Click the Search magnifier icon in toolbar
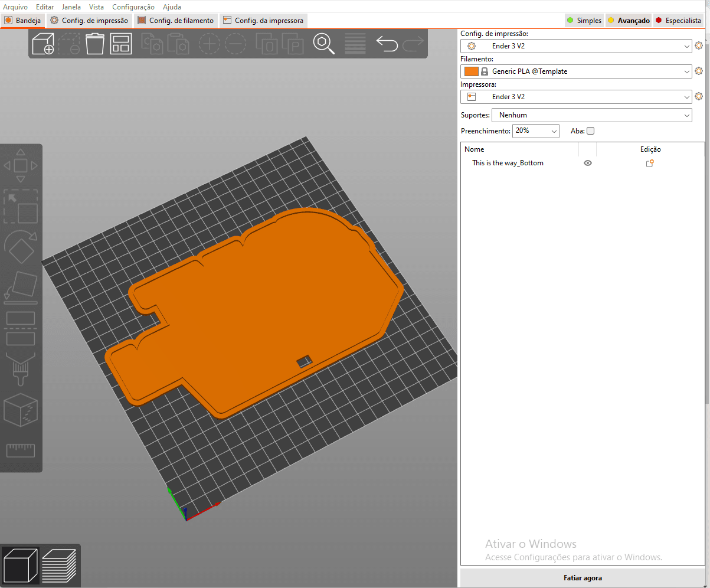This screenshot has width=710, height=588. (x=323, y=44)
